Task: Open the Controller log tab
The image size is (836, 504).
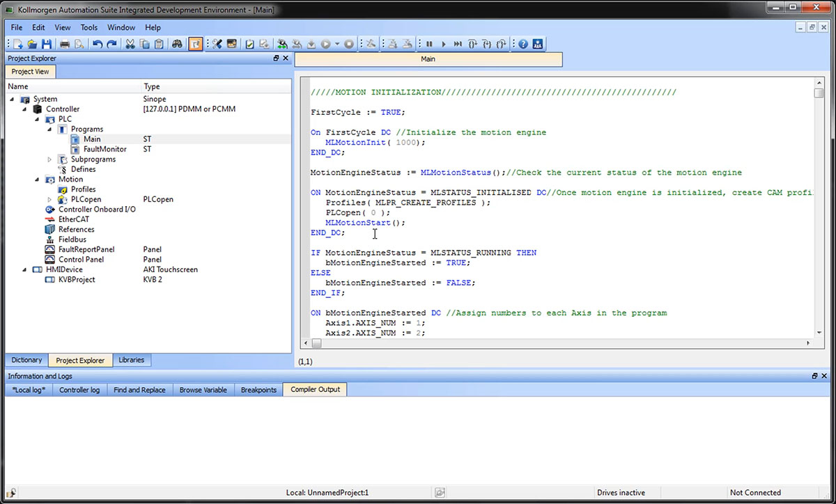Action: pos(79,390)
